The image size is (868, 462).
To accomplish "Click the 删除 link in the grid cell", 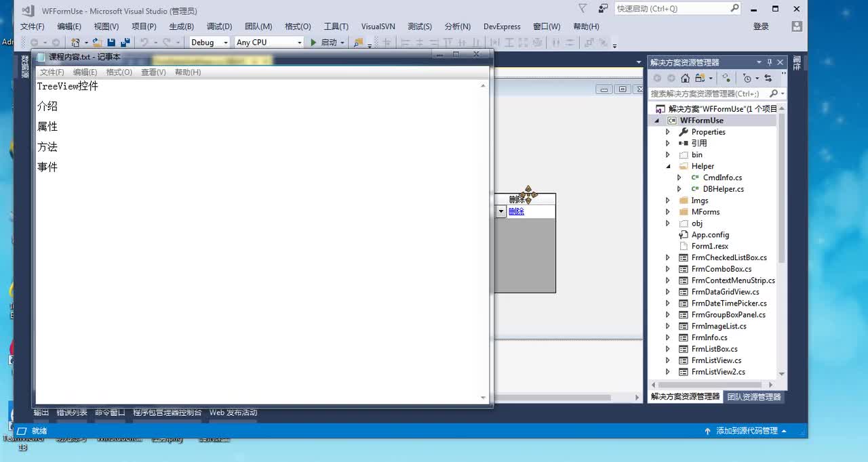I will pos(516,211).
